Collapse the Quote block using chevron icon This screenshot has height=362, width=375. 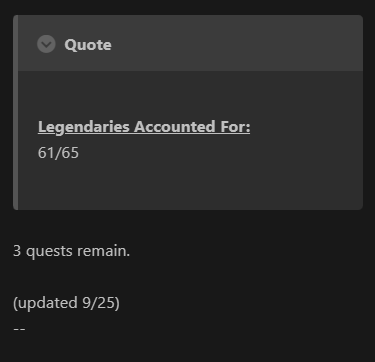point(46,44)
